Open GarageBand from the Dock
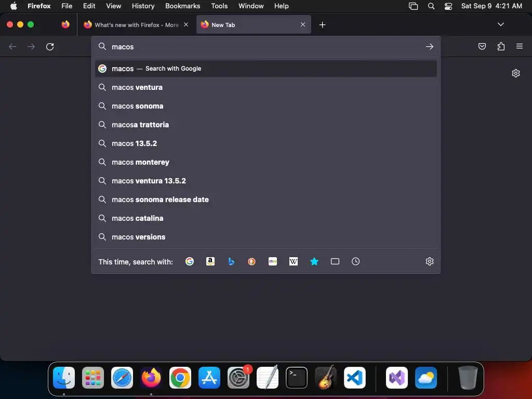 pyautogui.click(x=326, y=378)
